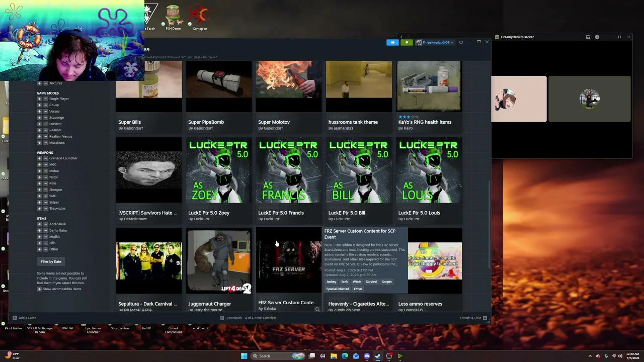Include Realism Versus tag with plus button

39,136
